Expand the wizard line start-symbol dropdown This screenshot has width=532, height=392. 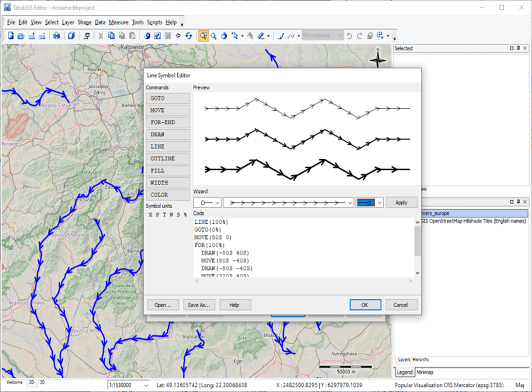217,202
